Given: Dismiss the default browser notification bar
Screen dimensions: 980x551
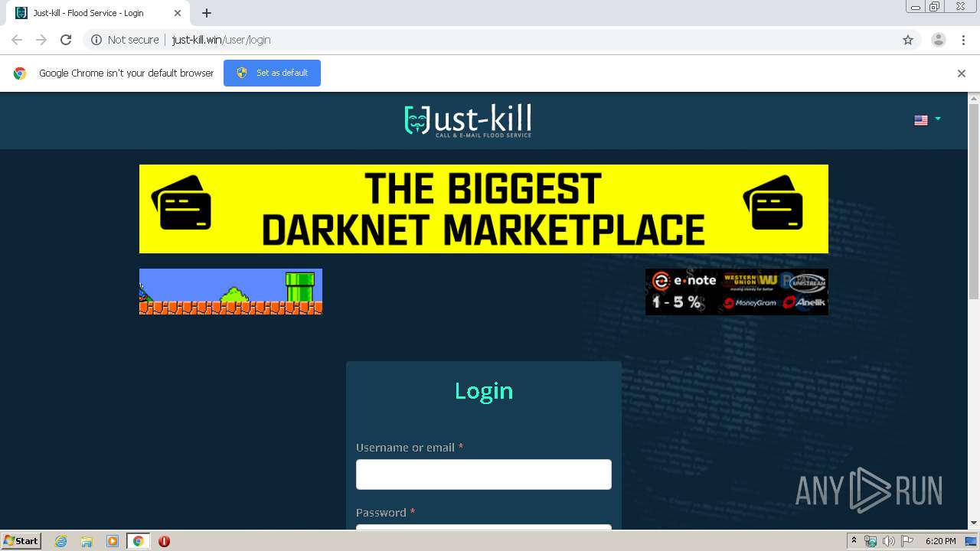Looking at the screenshot, I should click(962, 73).
